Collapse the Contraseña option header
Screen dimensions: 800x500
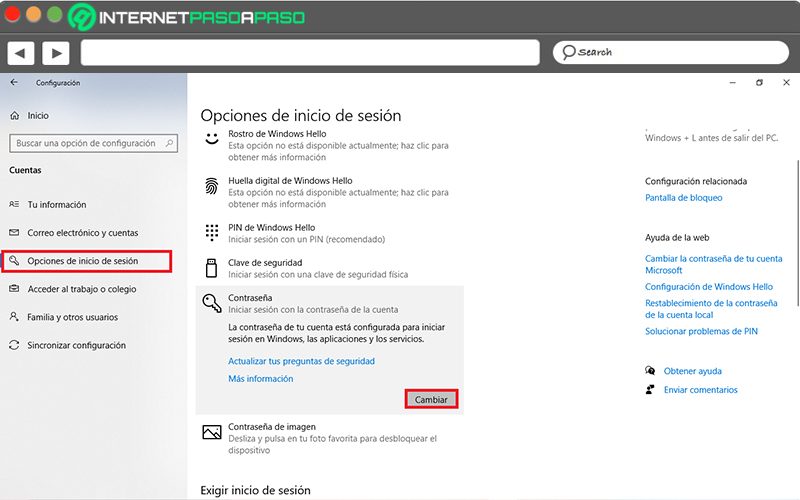click(x=330, y=303)
